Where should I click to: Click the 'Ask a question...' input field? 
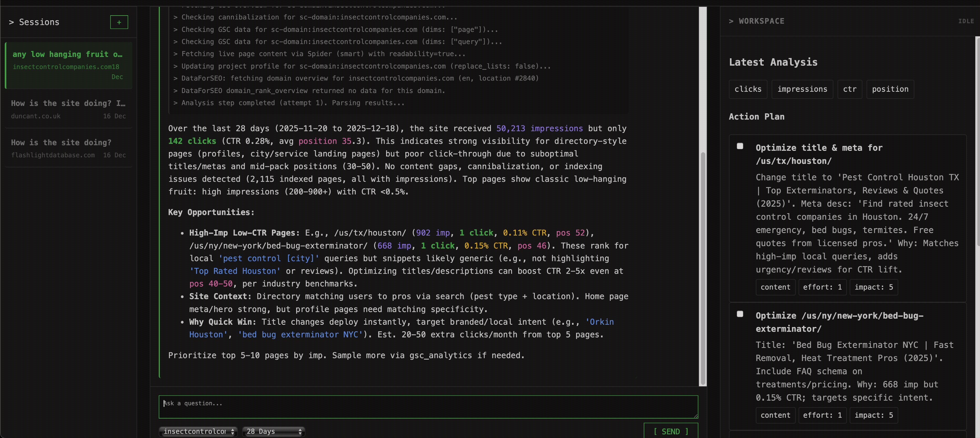tap(428, 406)
